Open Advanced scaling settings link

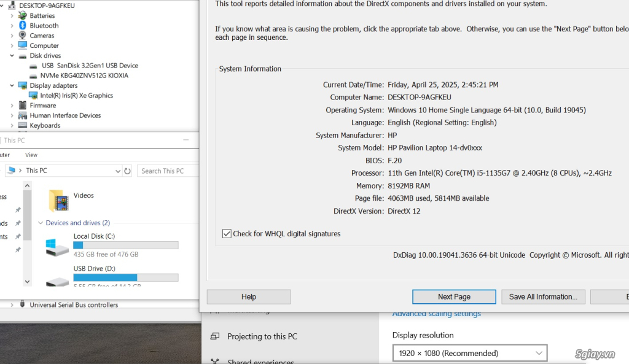437,314
